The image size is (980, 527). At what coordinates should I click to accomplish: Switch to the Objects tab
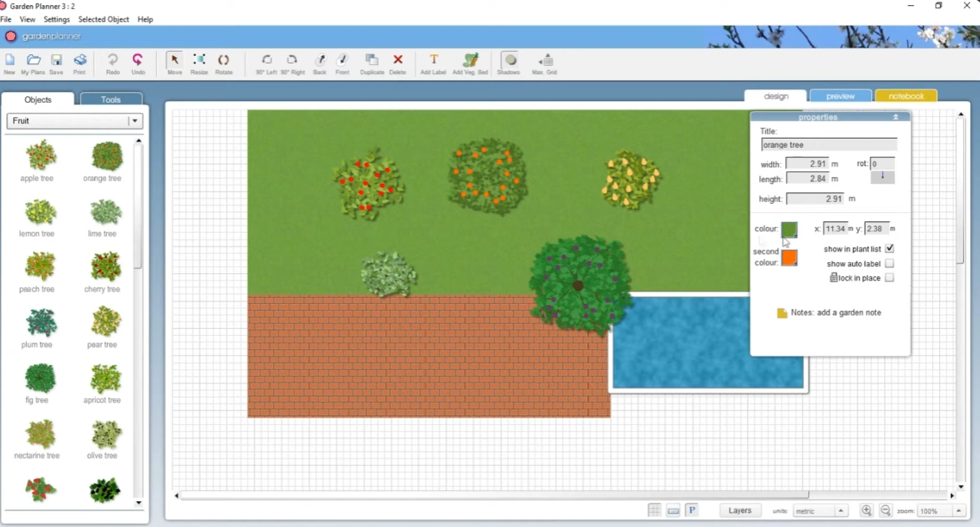pos(38,99)
